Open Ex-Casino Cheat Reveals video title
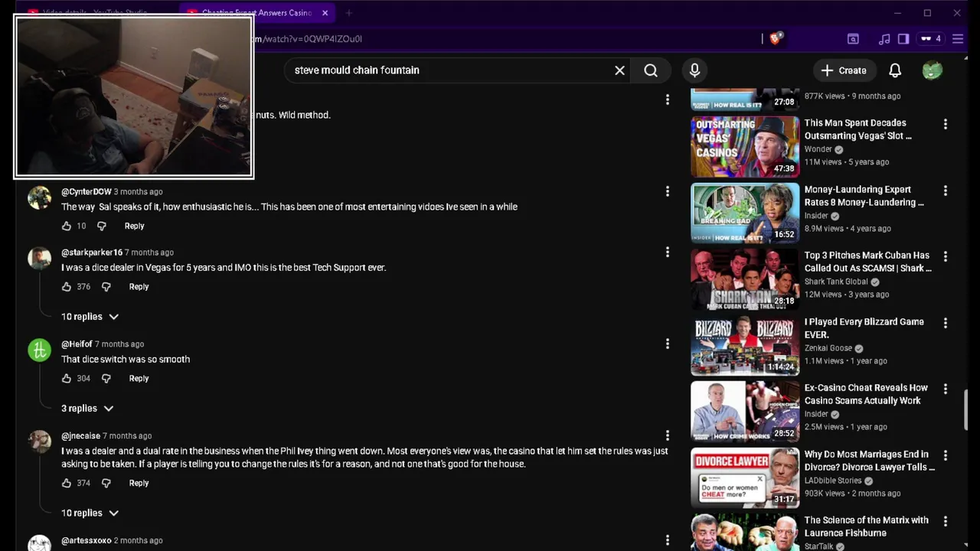Viewport: 980px width, 551px height. tap(866, 394)
